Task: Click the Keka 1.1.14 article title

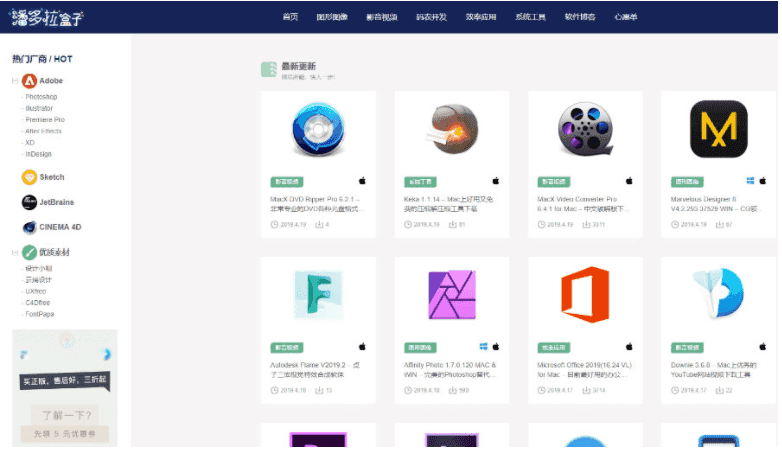Action: click(448, 204)
